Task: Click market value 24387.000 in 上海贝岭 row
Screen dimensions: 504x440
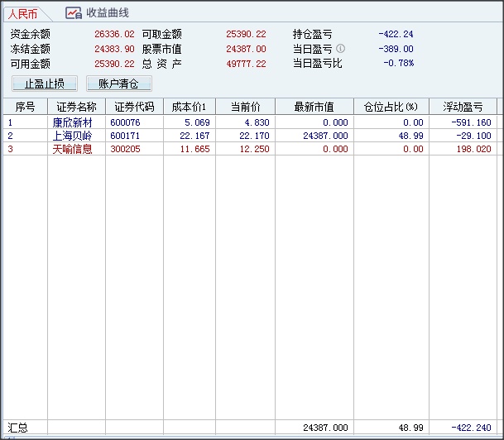Action: [x=325, y=136]
